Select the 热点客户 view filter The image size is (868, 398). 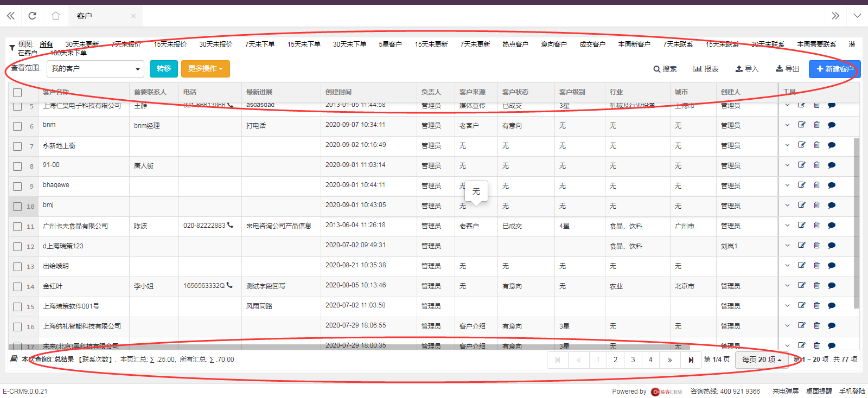(515, 44)
